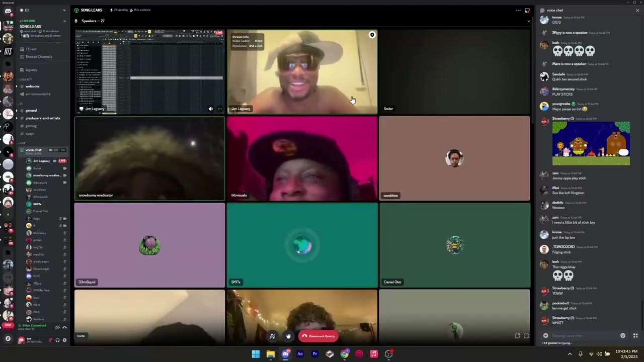Open Browse Channels

point(39,57)
